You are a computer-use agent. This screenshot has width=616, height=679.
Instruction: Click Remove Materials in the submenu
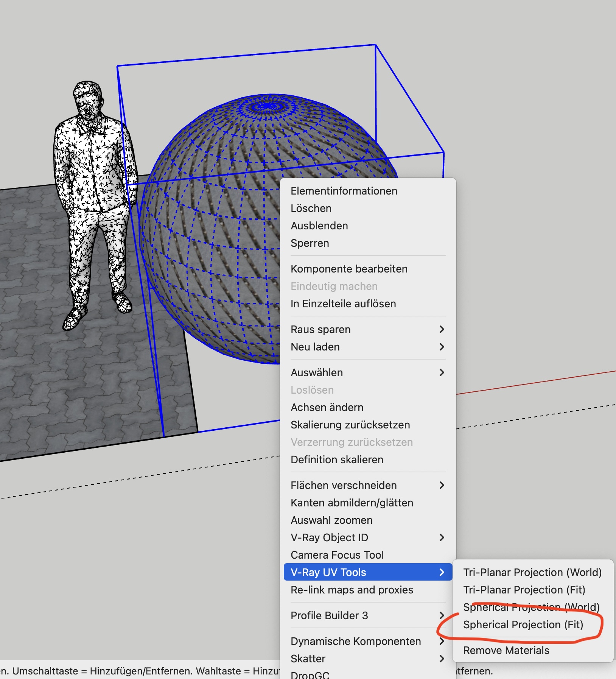click(506, 650)
